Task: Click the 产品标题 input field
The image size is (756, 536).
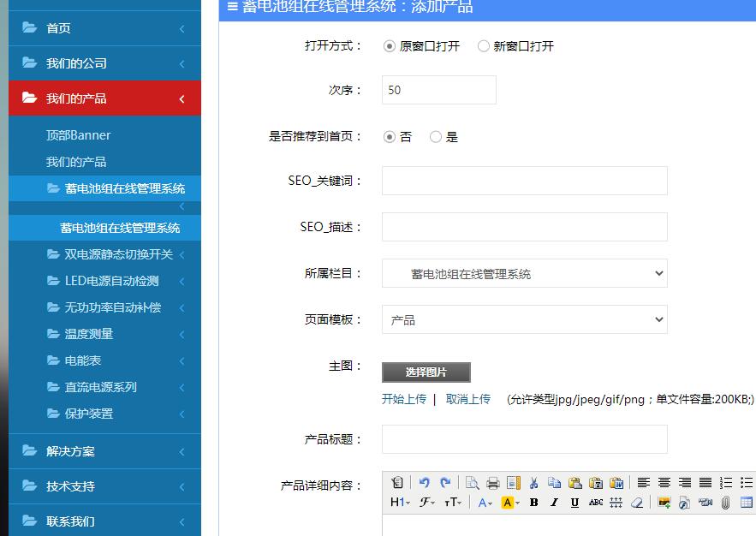Action: tap(524, 439)
